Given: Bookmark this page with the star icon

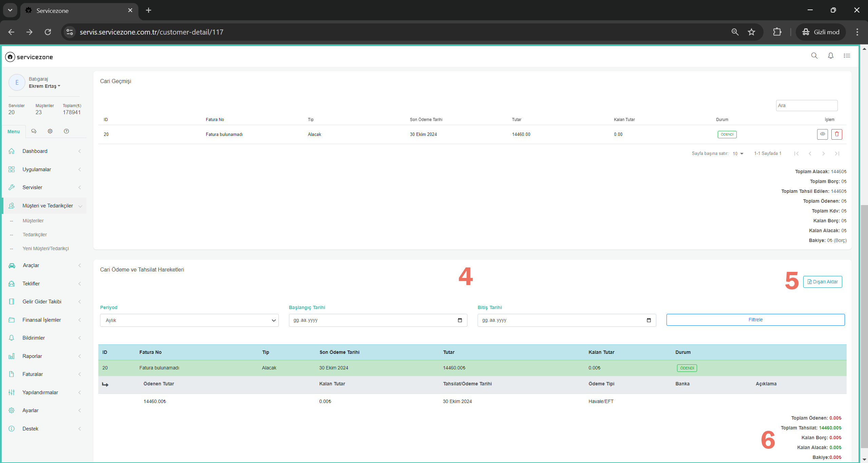Looking at the screenshot, I should click(751, 32).
